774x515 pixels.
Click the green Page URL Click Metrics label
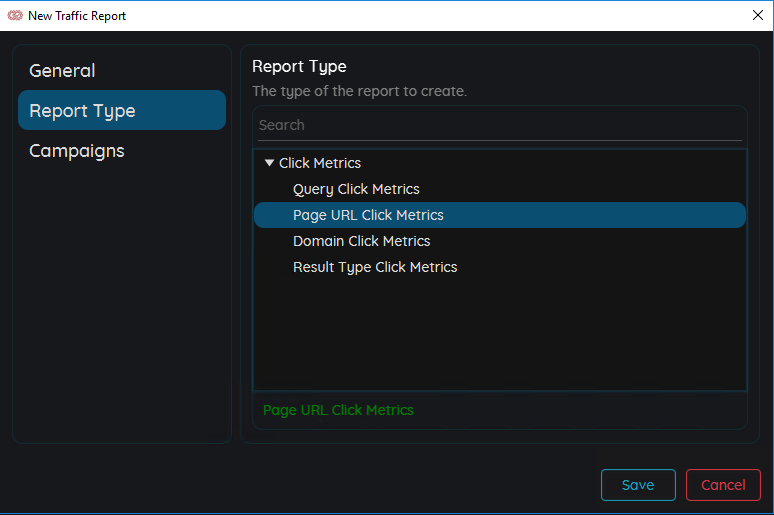point(338,410)
